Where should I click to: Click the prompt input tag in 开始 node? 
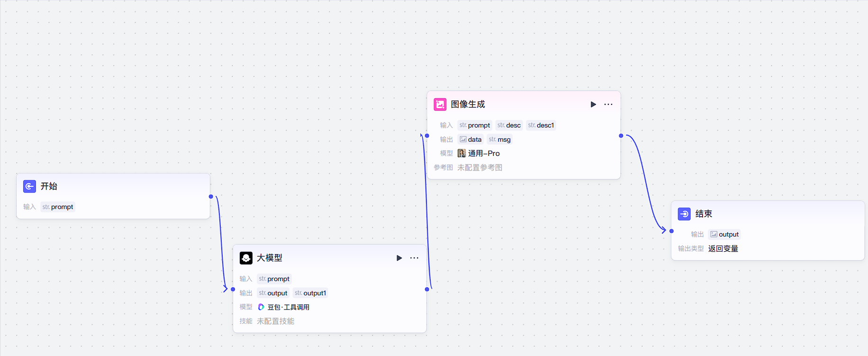[x=58, y=207]
